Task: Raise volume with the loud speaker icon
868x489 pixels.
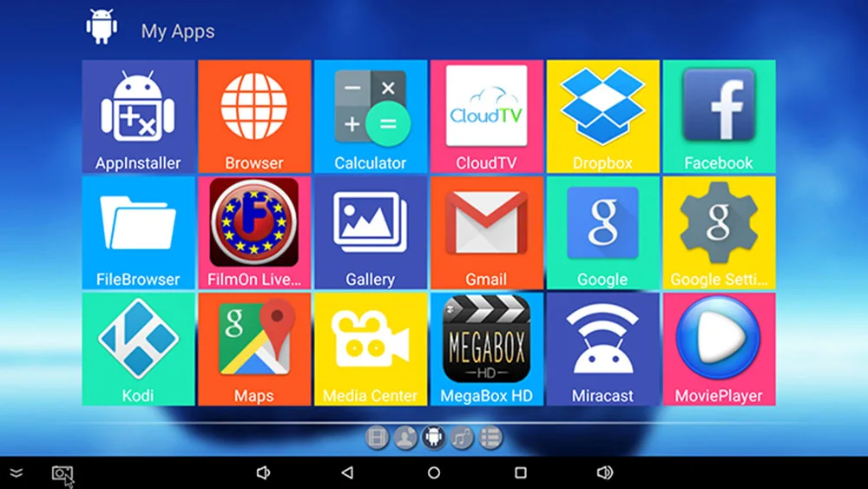Action: tap(605, 472)
